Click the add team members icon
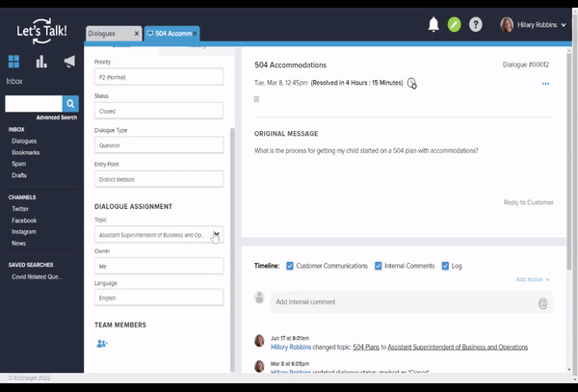The height and width of the screenshot is (392, 578). [102, 344]
